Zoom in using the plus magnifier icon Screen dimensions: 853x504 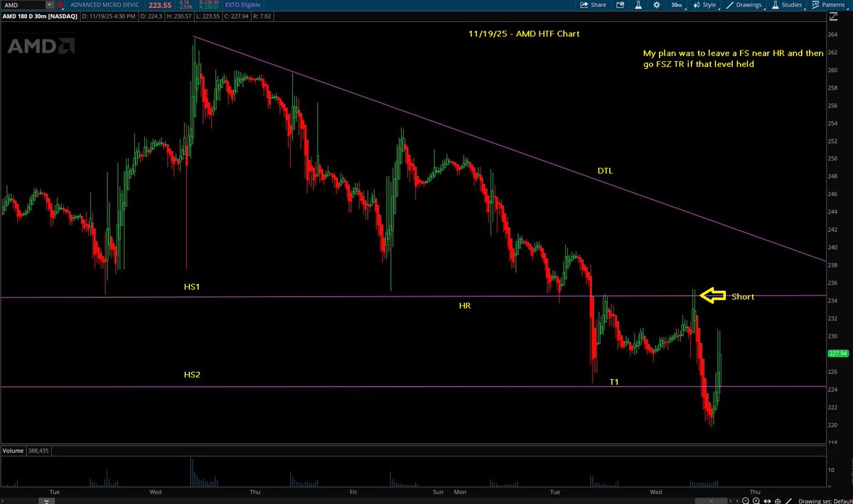756,500
